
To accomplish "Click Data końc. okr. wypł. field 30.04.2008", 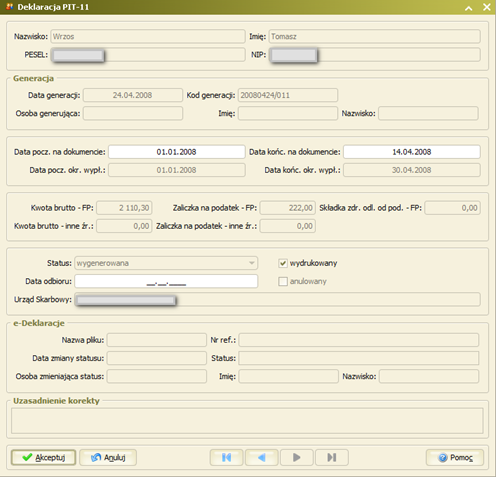I will 412,170.
